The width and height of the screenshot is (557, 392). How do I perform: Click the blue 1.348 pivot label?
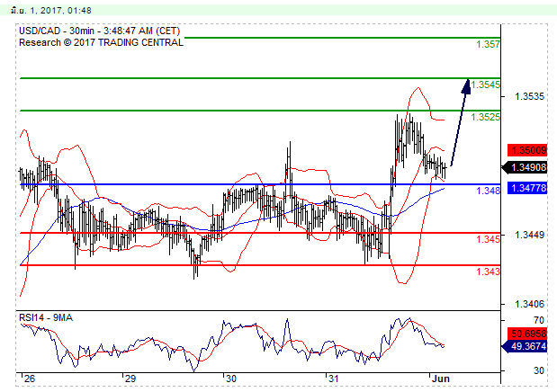tap(488, 191)
